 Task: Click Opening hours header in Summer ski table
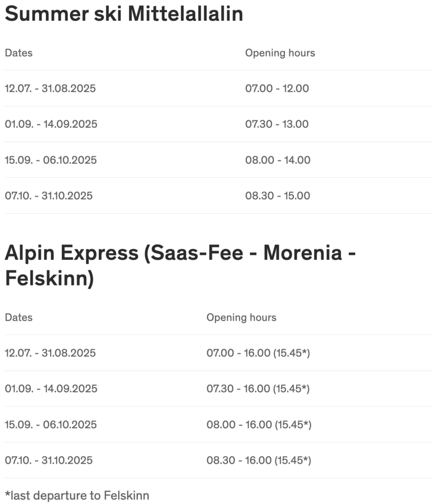pos(280,53)
